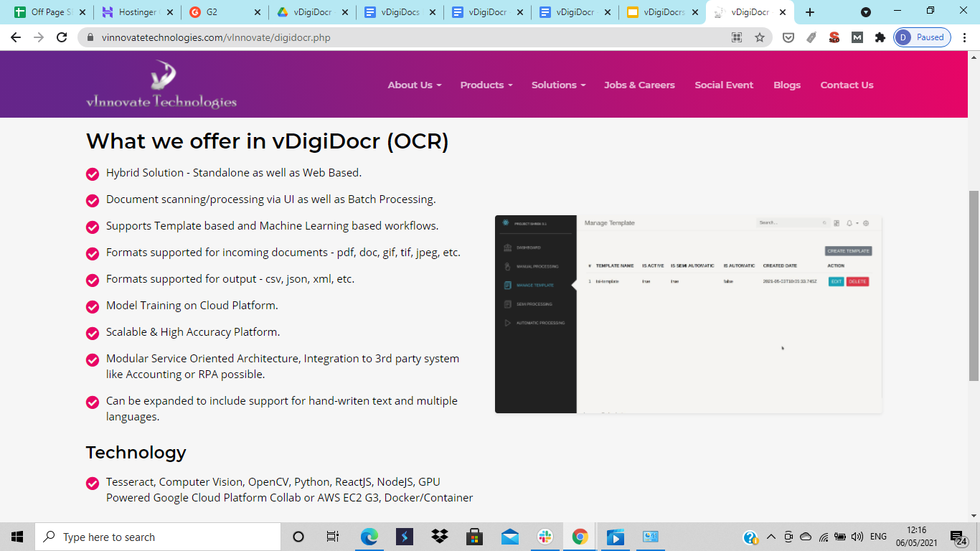
Task: Open Task View on the taskbar
Action: coord(333,537)
